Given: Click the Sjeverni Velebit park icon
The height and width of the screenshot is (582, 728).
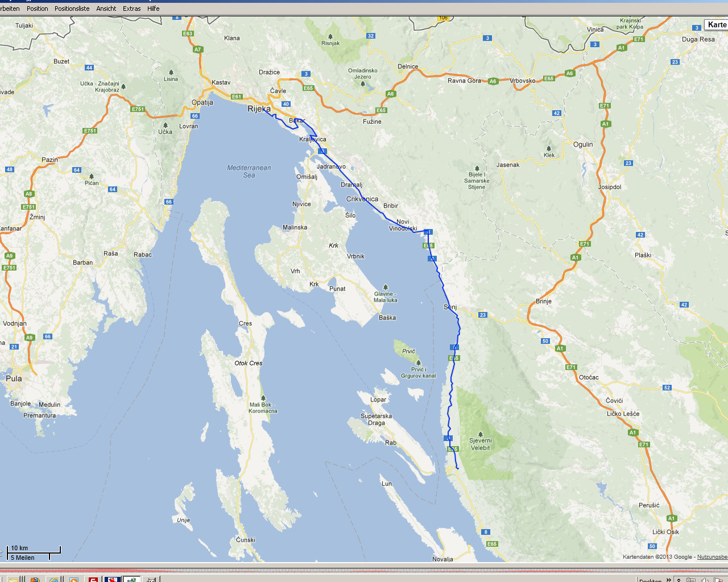Looking at the screenshot, I should [481, 434].
